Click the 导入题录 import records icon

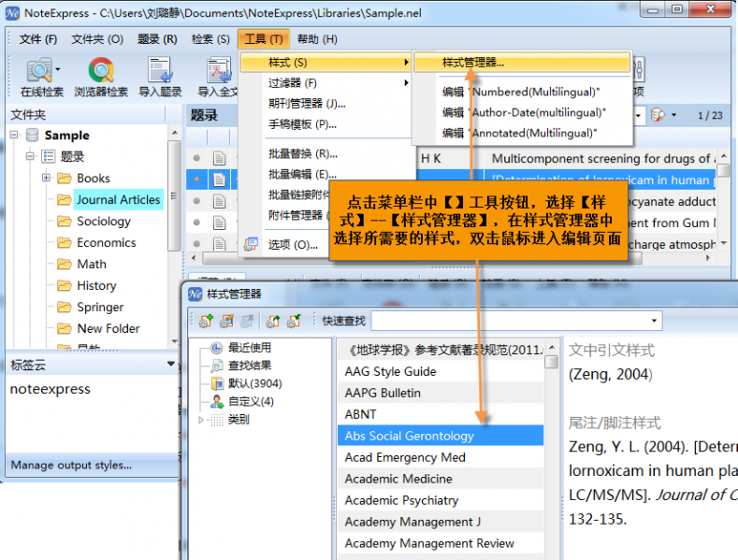(160, 70)
